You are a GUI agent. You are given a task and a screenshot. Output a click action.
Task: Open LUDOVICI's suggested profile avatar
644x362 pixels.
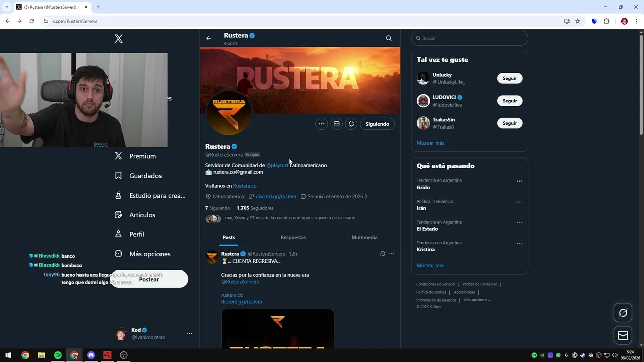coord(423,101)
